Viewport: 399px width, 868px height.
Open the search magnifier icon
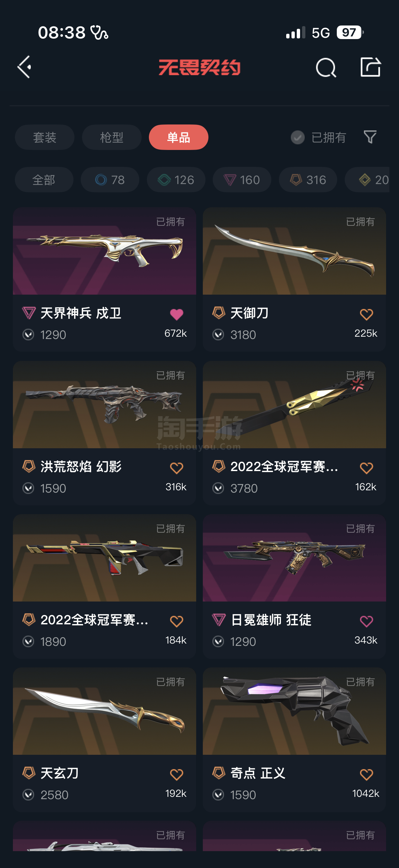(326, 68)
